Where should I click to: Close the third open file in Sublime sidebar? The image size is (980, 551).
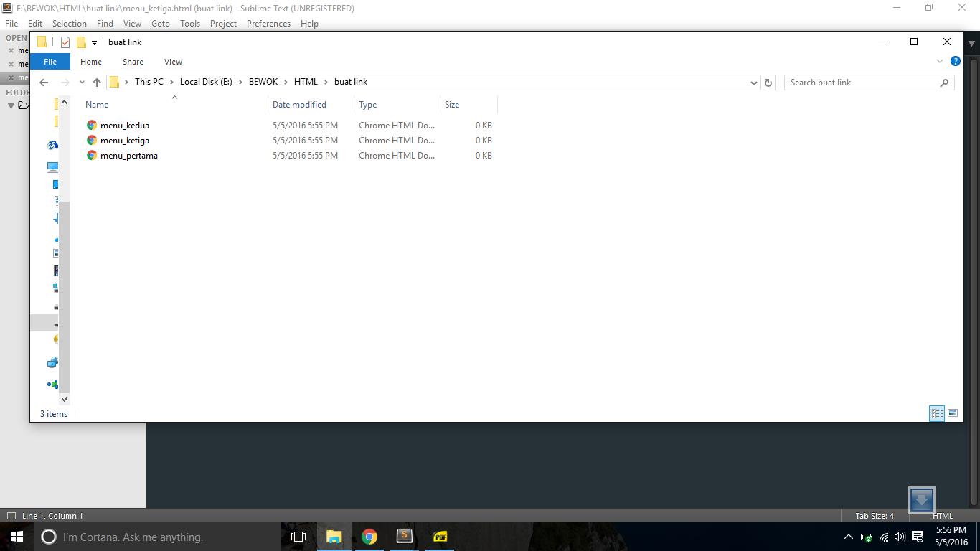pyautogui.click(x=11, y=77)
